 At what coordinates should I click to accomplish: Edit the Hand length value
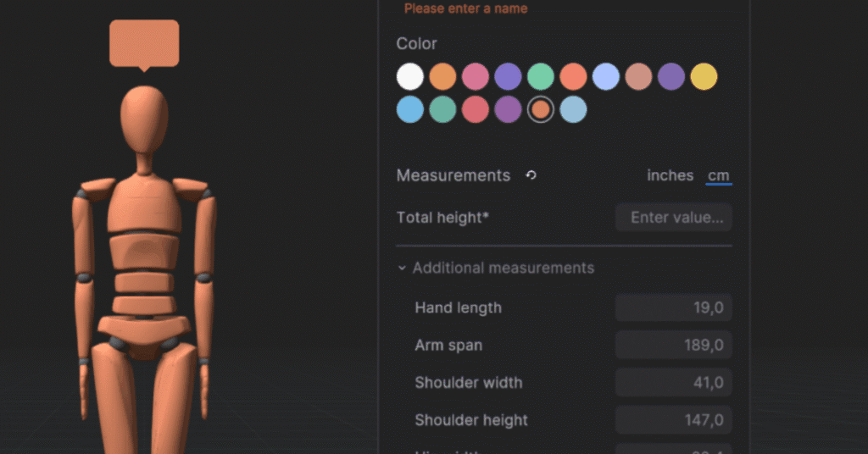click(674, 307)
